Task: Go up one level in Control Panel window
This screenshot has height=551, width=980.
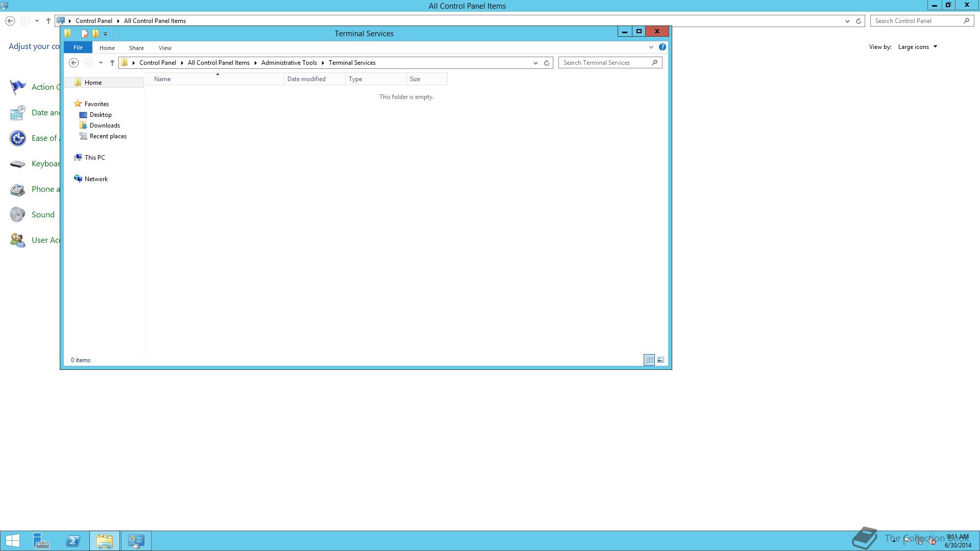Action: [48, 21]
